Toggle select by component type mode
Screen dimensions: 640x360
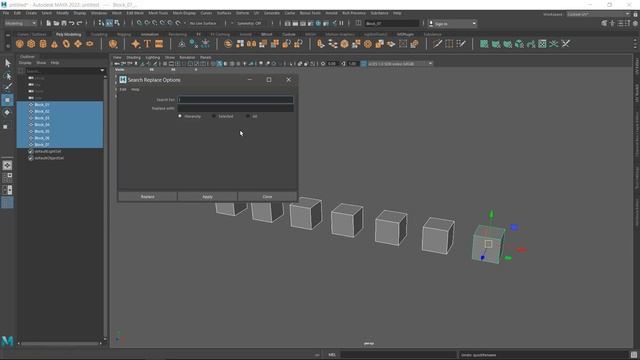pyautogui.click(x=117, y=23)
